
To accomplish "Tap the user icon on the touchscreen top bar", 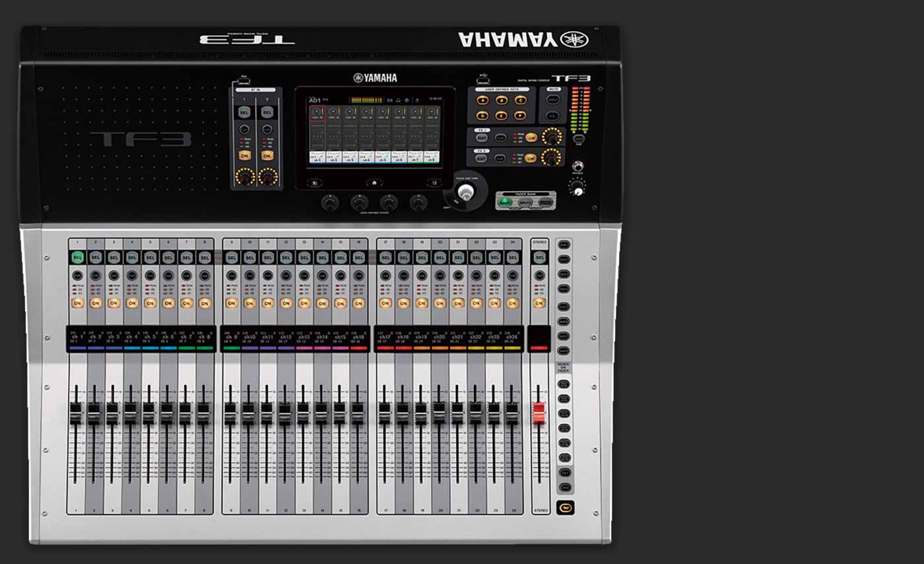I will click(x=417, y=100).
